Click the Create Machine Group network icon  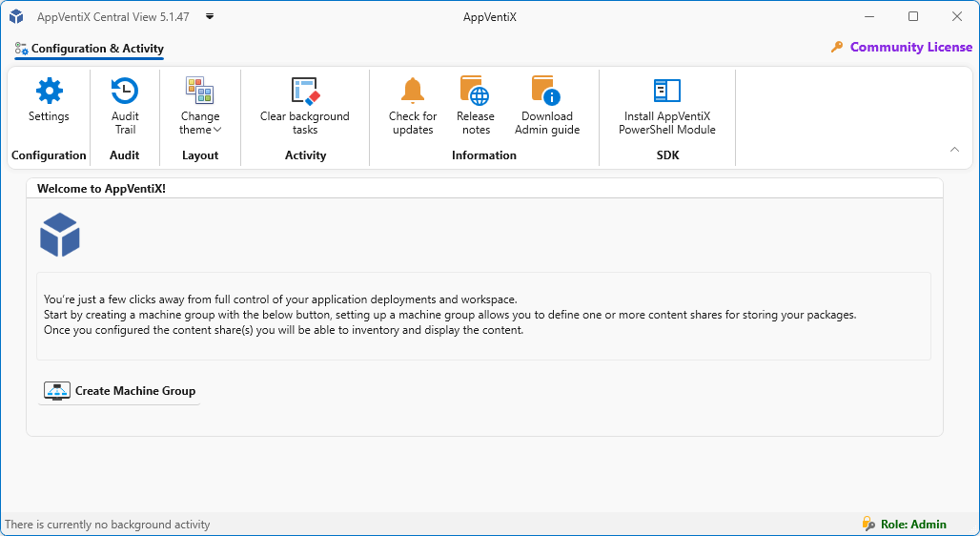click(x=57, y=391)
